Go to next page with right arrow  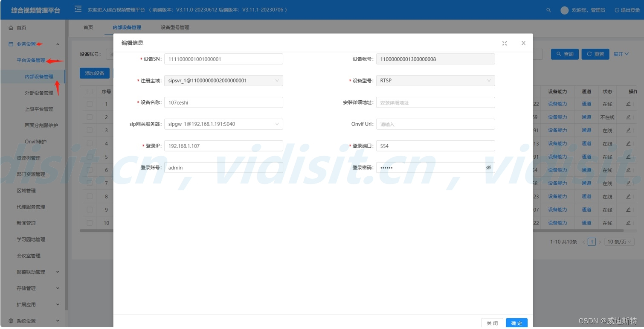pos(600,242)
